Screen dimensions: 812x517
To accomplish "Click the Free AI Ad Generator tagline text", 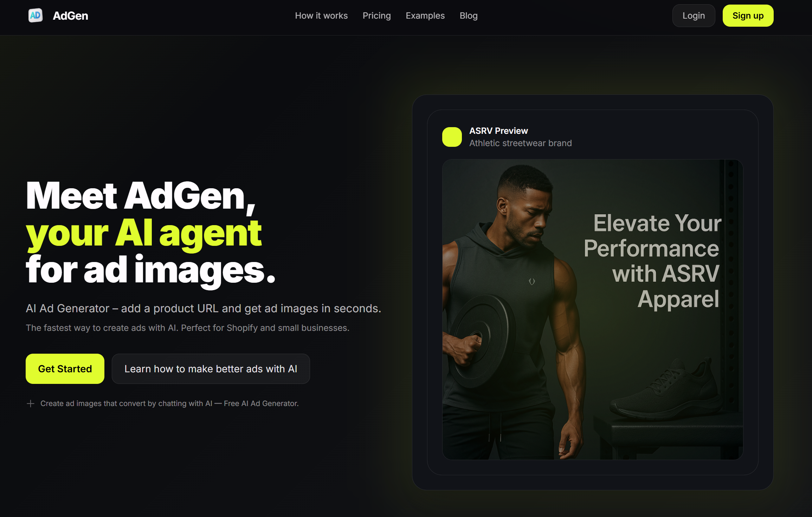I will [261, 404].
